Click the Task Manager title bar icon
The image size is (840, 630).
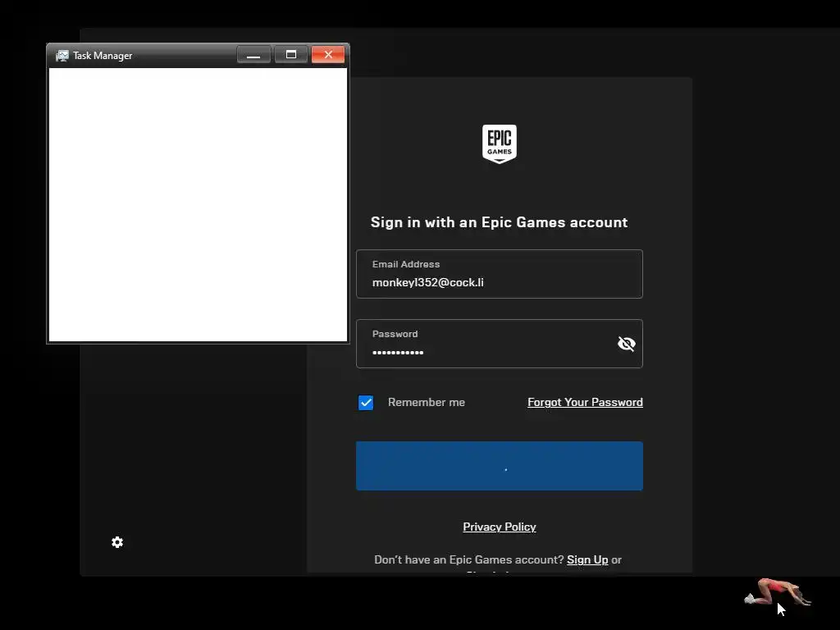point(62,56)
